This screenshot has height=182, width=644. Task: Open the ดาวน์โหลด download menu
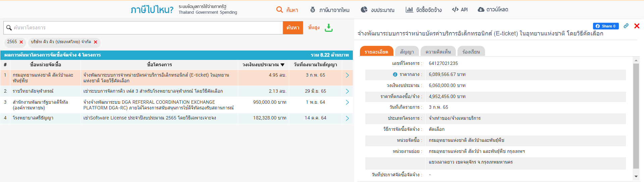[493, 10]
